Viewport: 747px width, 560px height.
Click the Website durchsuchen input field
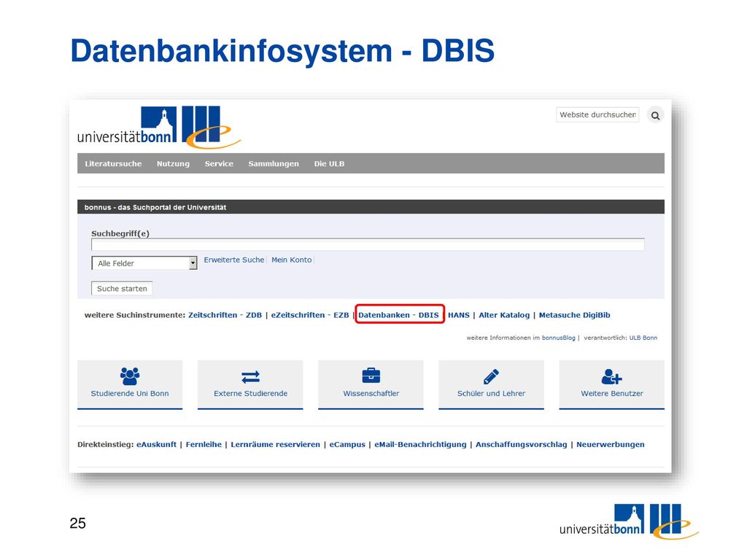(597, 114)
